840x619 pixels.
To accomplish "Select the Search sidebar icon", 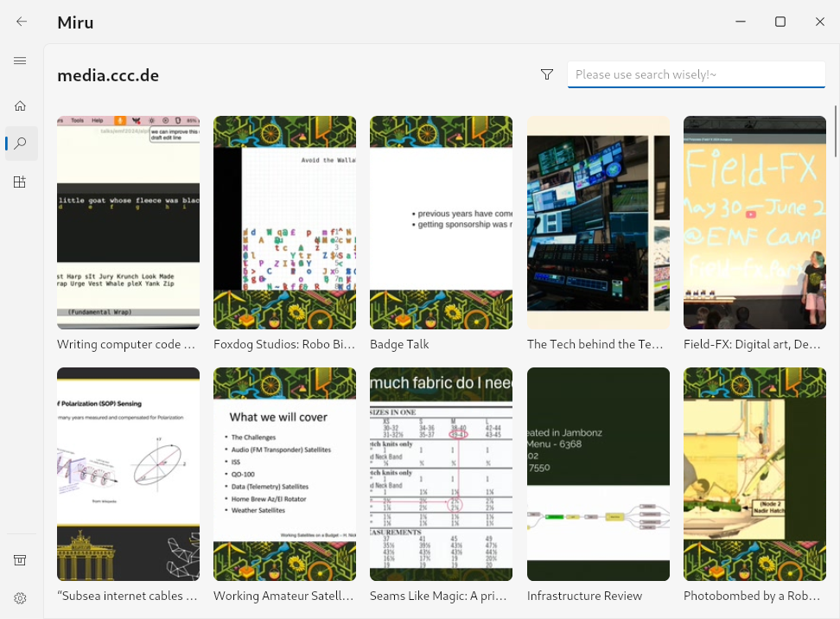I will click(21, 144).
